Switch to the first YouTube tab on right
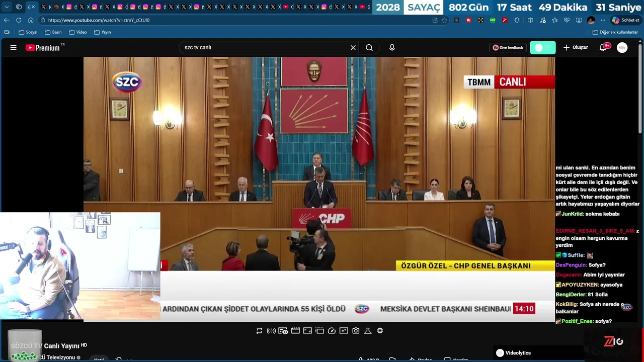Screen dimensions: 644x362 [x=286, y=7]
